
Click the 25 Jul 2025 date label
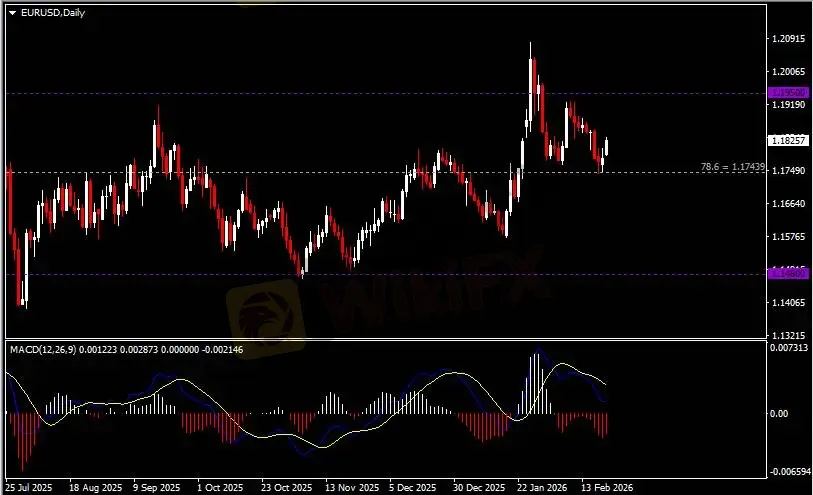[29, 488]
